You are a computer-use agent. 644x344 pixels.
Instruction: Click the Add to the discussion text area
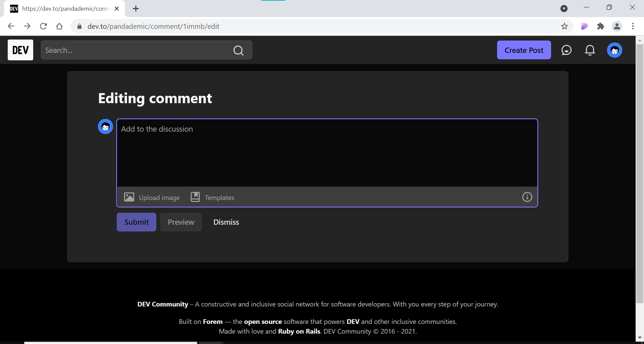point(327,152)
